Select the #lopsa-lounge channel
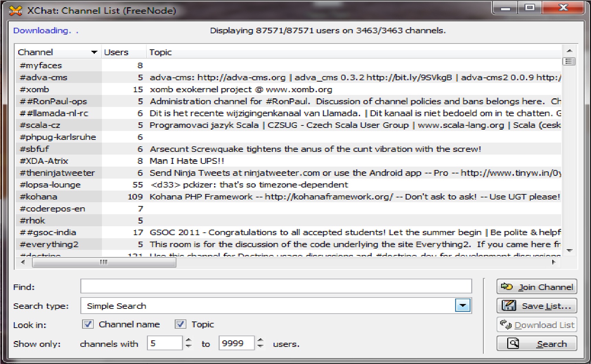The width and height of the screenshot is (591, 364). click(288, 185)
